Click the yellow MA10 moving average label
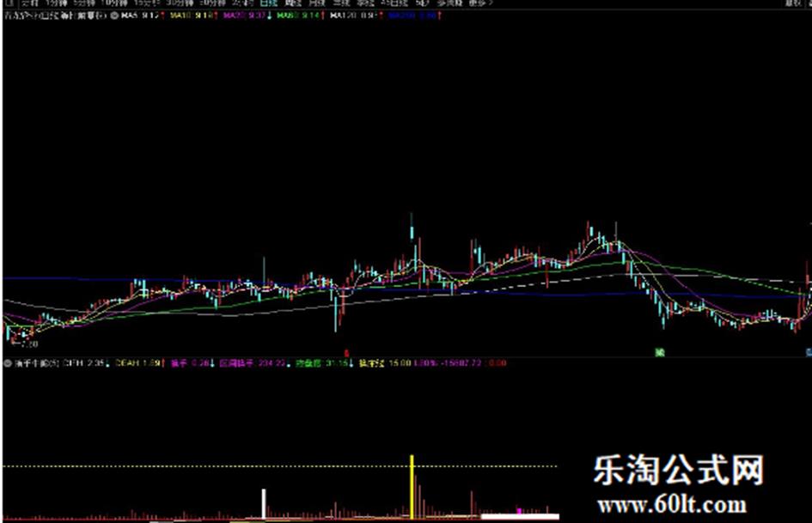Screen dimensions: 812x523 tap(193, 15)
